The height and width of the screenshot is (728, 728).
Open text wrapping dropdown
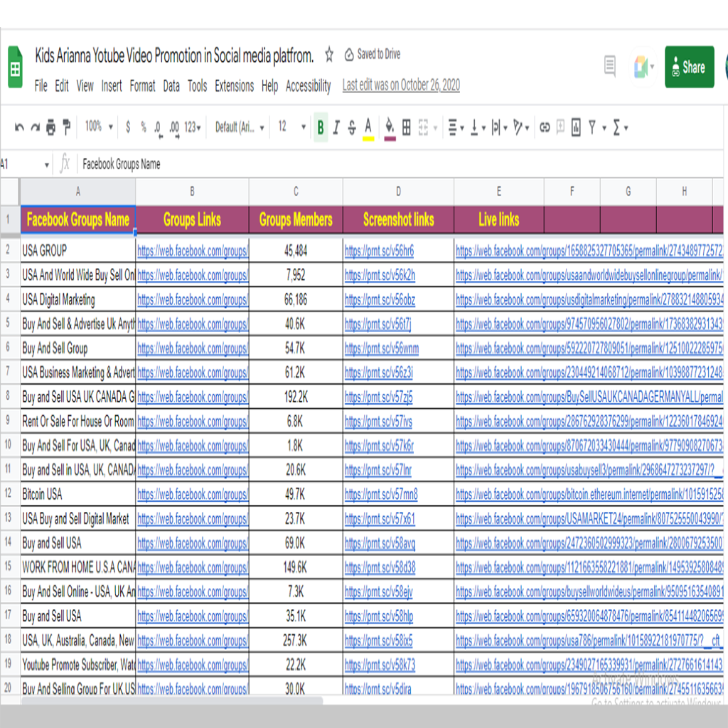[499, 127]
